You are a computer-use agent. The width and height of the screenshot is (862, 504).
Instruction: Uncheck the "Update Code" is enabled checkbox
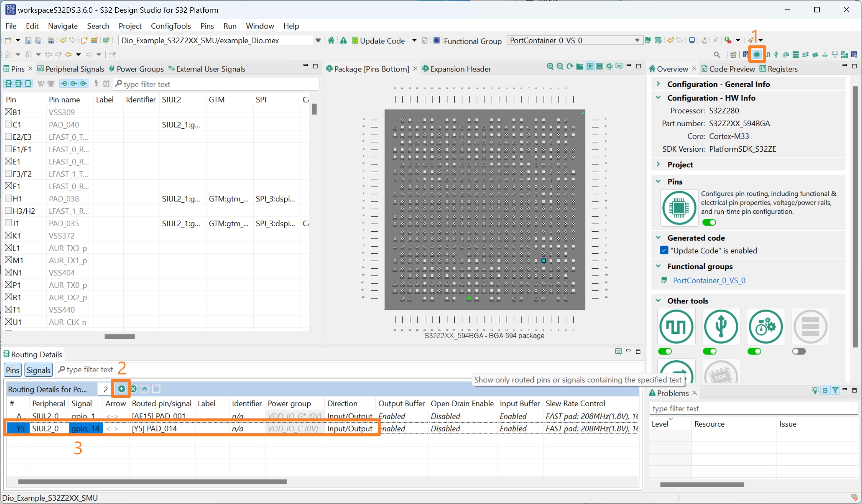point(664,251)
